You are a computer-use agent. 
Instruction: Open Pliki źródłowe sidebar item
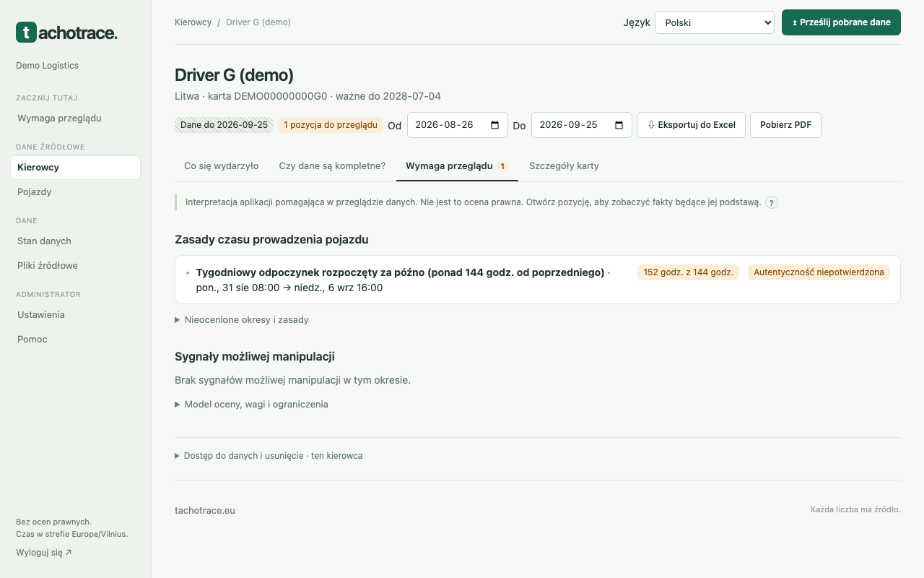(75, 265)
